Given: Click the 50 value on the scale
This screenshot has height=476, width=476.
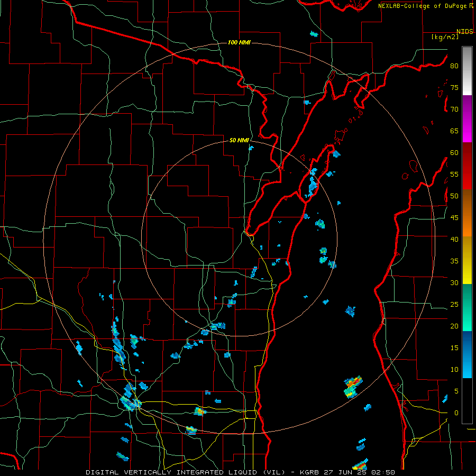Looking at the screenshot, I should [x=454, y=196].
